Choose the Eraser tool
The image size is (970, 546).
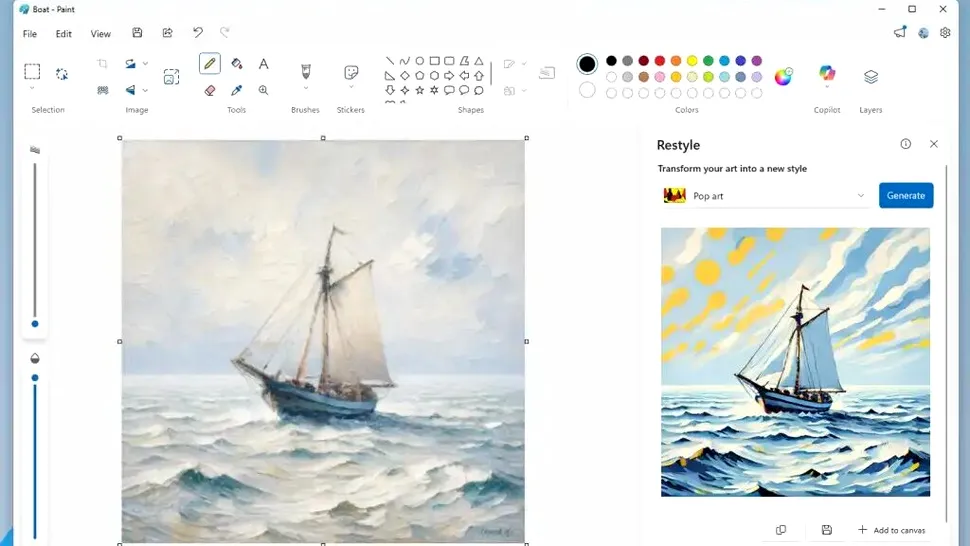(210, 90)
